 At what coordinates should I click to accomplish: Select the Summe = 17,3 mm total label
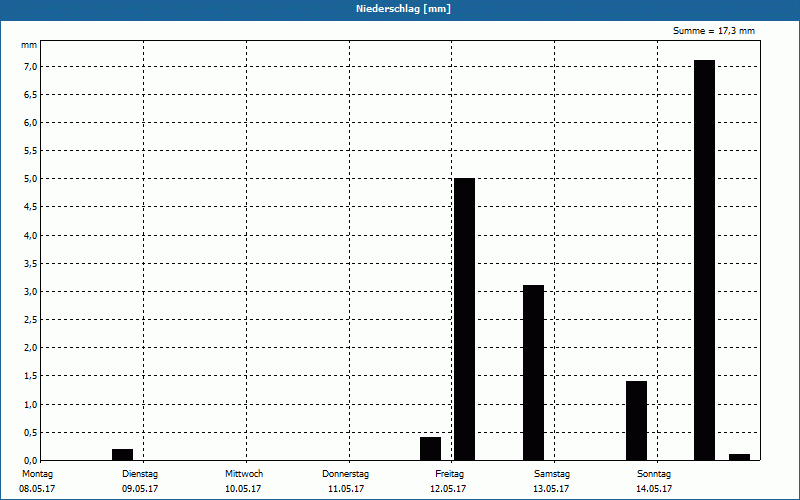pos(714,31)
